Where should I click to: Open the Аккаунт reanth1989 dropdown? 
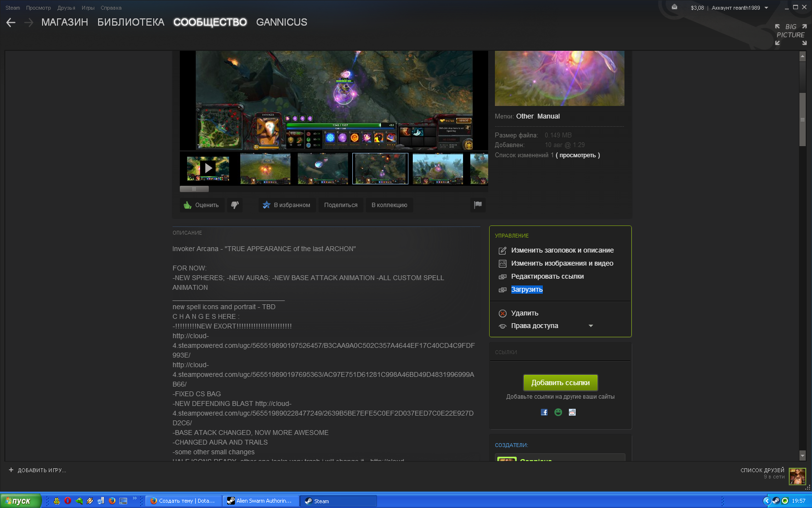point(739,8)
